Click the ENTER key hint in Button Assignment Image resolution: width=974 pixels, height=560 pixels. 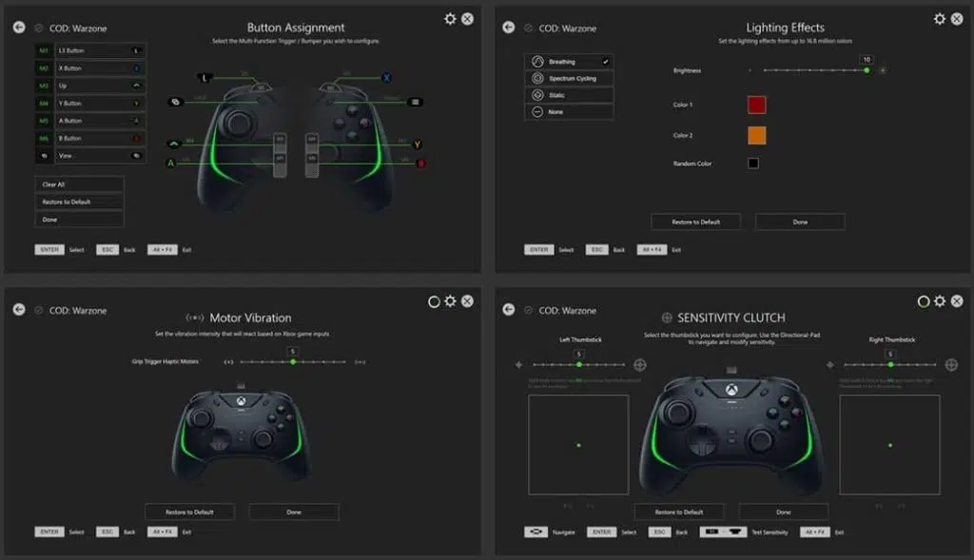point(49,250)
